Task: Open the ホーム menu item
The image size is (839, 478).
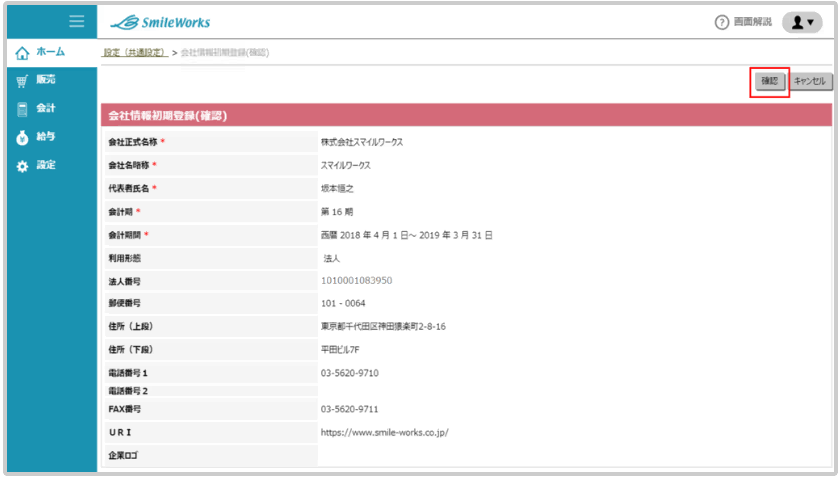Action: (50, 52)
